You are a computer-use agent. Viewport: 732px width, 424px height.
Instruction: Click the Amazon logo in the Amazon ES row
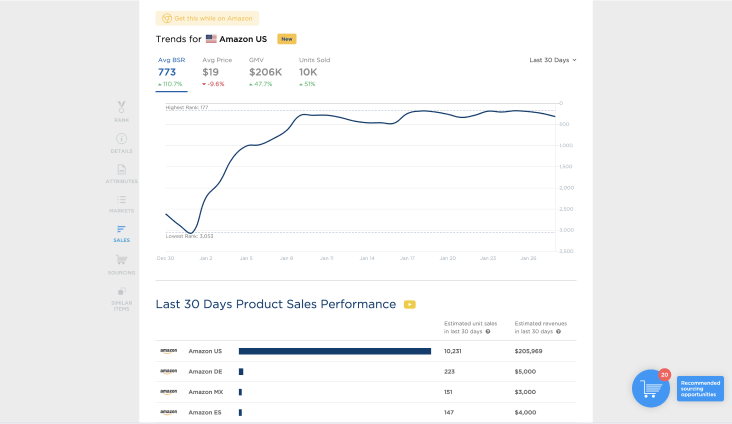pyautogui.click(x=169, y=412)
